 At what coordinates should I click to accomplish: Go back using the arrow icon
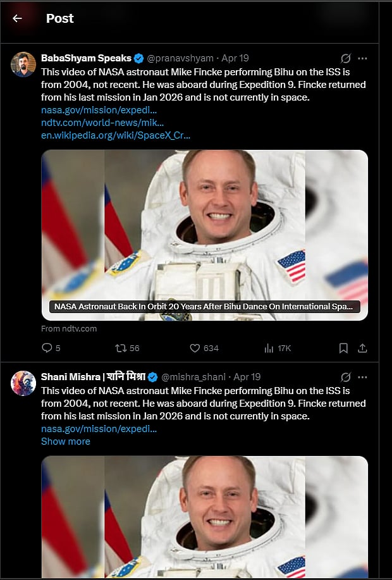[x=17, y=18]
